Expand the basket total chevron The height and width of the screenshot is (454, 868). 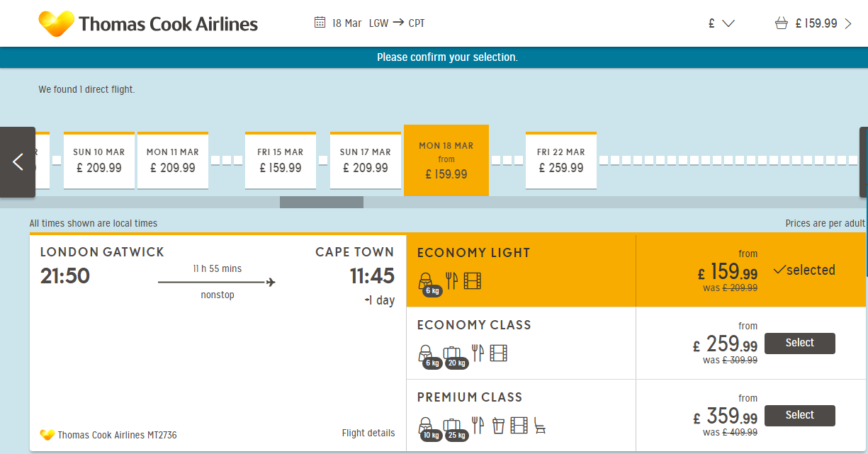point(848,23)
